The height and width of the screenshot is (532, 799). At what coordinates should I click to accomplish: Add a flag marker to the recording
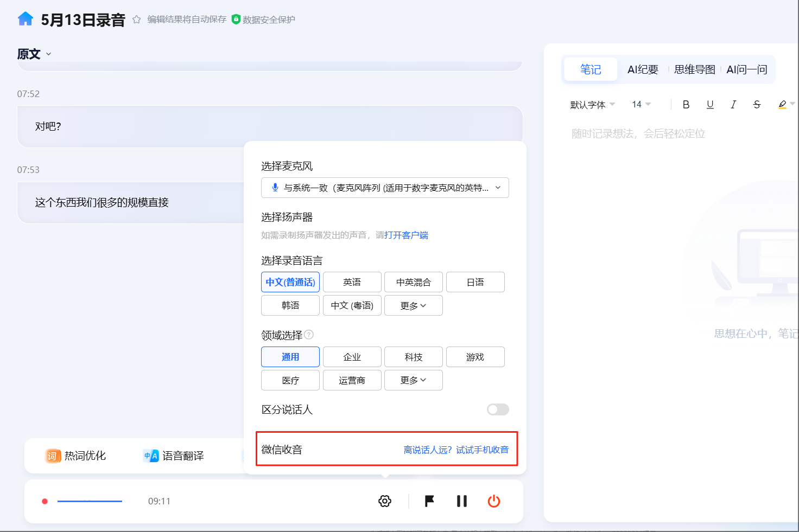click(x=429, y=501)
